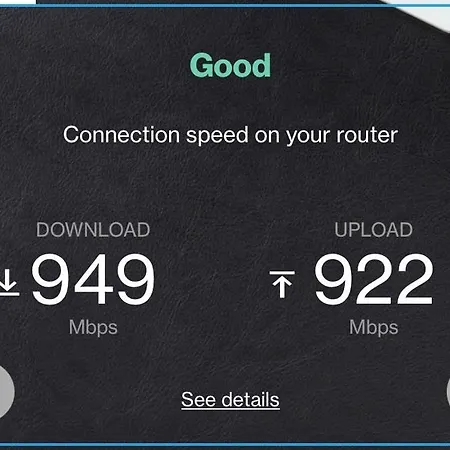Image resolution: width=450 pixels, height=450 pixels.
Task: Click the Mbps unit under 922
Action: 373,328
